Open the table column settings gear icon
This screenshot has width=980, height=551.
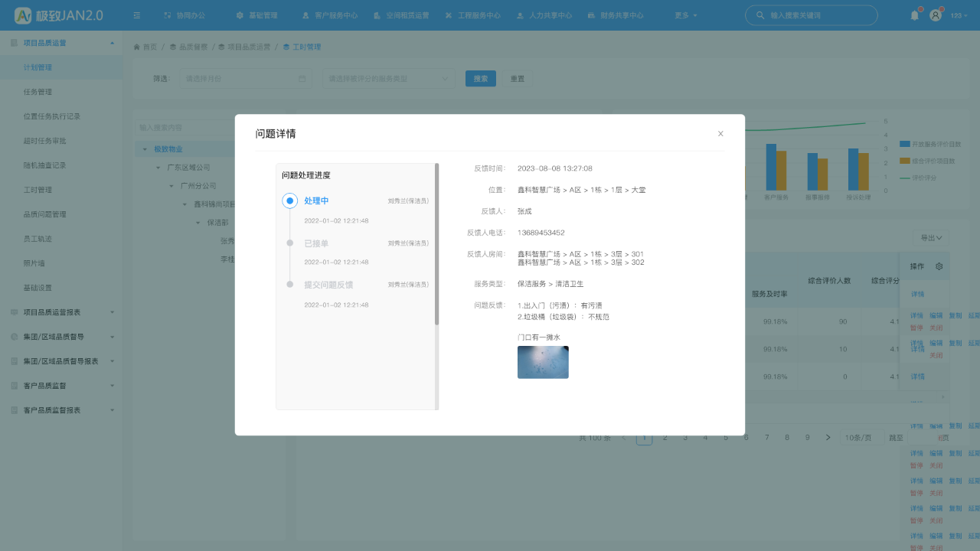[939, 266]
